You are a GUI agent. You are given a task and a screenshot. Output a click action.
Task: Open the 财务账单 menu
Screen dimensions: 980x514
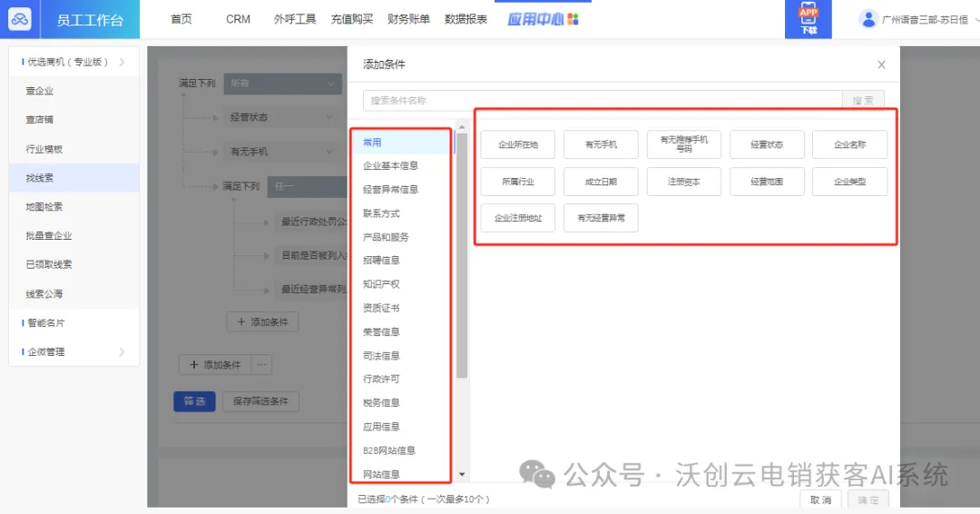point(408,19)
